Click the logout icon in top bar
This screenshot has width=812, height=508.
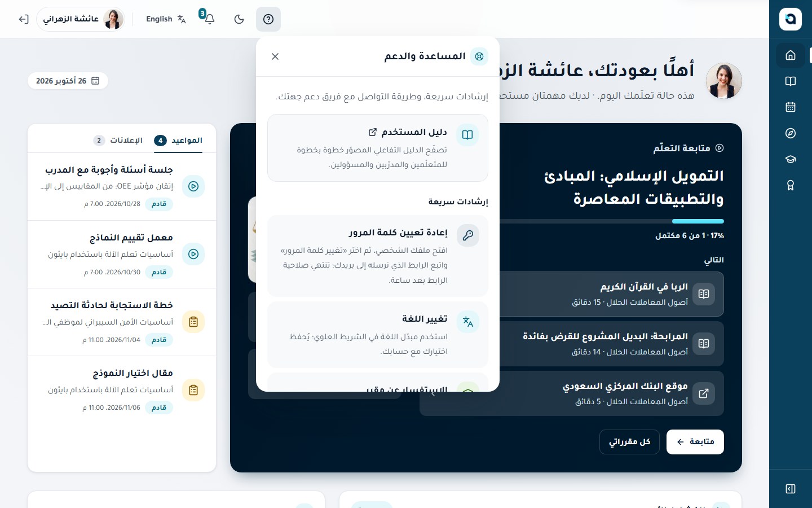point(24,19)
